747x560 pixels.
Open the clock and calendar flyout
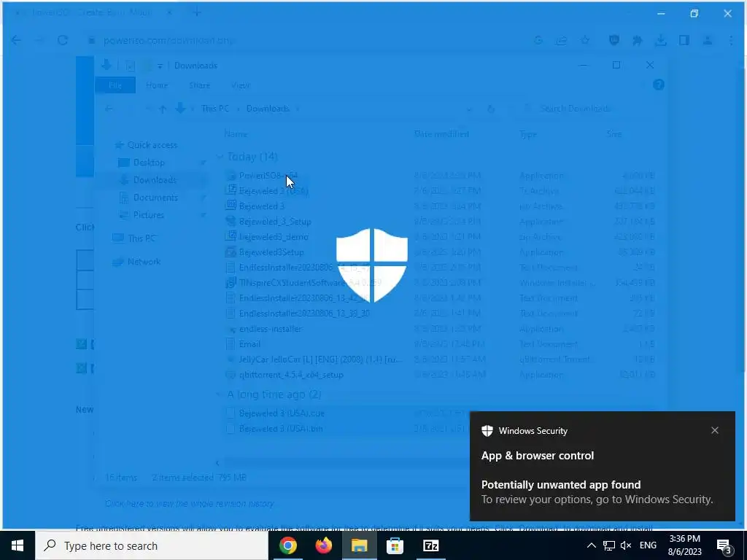(x=684, y=545)
